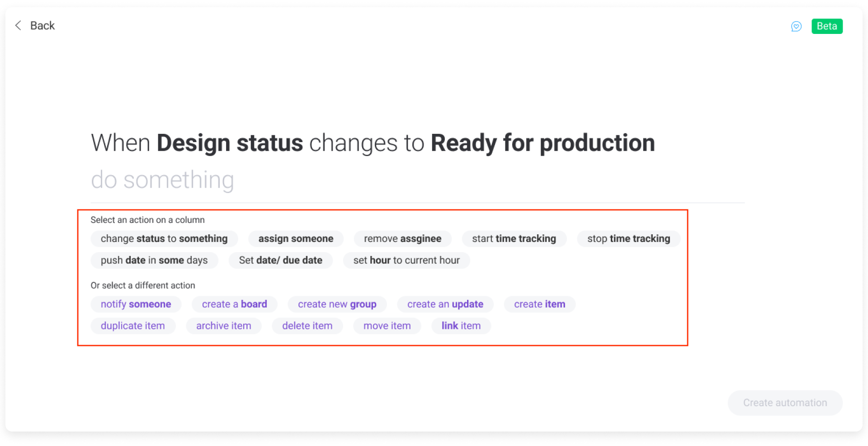
Task: Select set hour to current hour
Action: coord(406,260)
